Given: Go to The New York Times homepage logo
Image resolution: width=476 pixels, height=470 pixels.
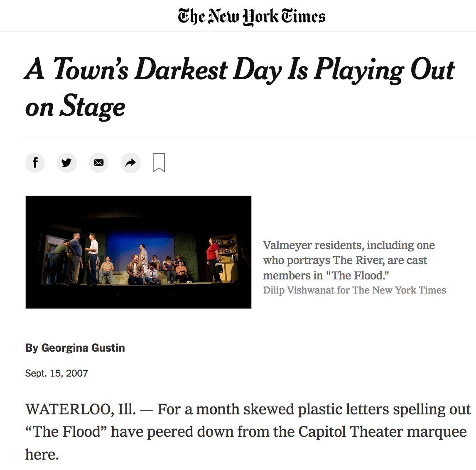Looking at the screenshot, I should click(252, 16).
